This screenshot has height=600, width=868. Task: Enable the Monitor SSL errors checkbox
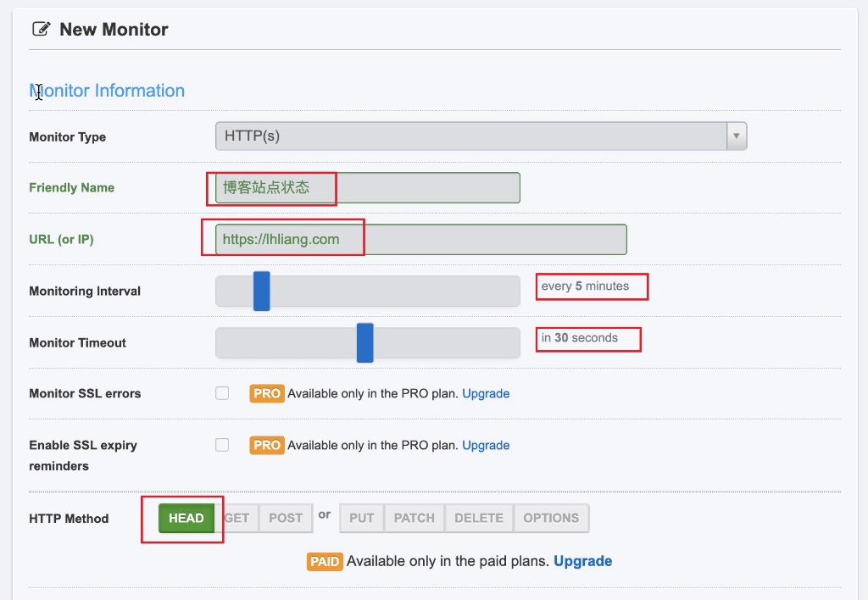(x=222, y=393)
